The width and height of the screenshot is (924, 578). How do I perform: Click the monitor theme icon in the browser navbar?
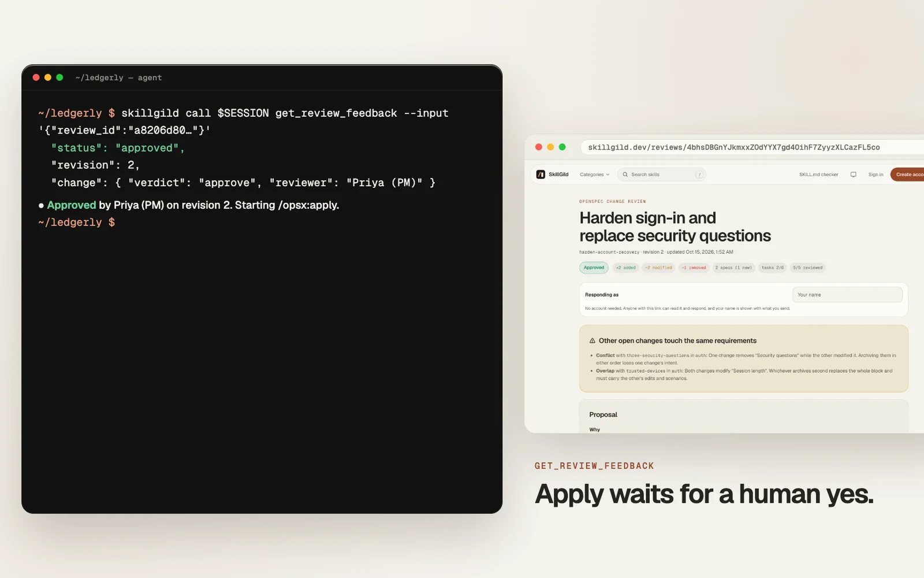[x=853, y=175]
